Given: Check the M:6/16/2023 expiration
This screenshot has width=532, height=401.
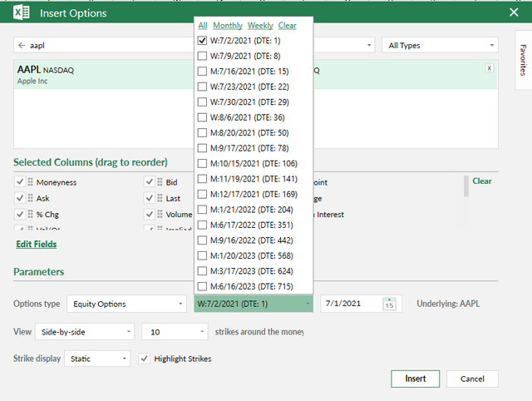Looking at the screenshot, I should (202, 286).
